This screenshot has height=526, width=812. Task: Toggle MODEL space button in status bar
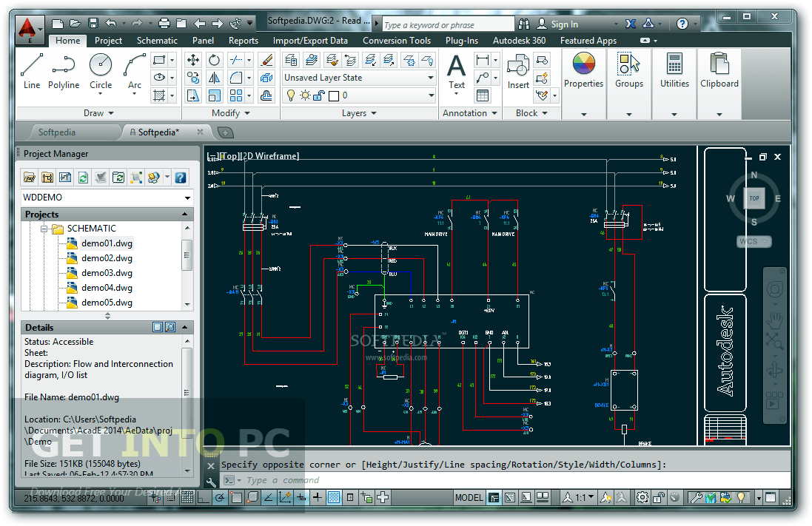point(469,498)
